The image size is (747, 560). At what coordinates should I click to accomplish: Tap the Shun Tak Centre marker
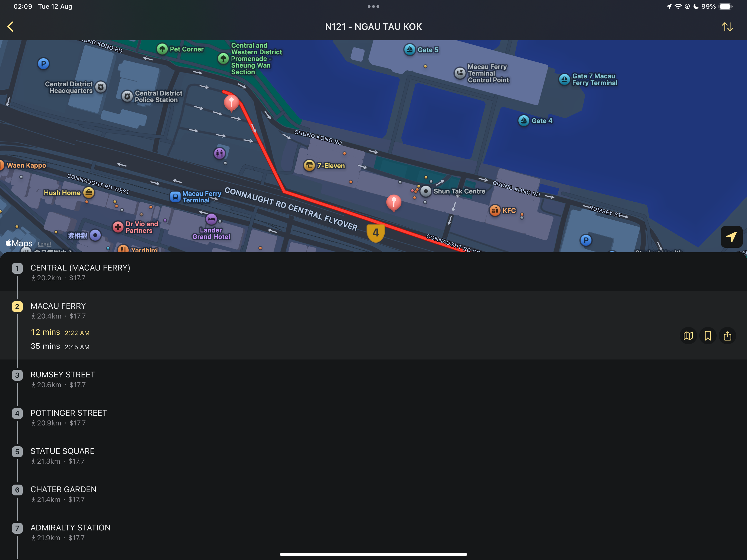426,191
